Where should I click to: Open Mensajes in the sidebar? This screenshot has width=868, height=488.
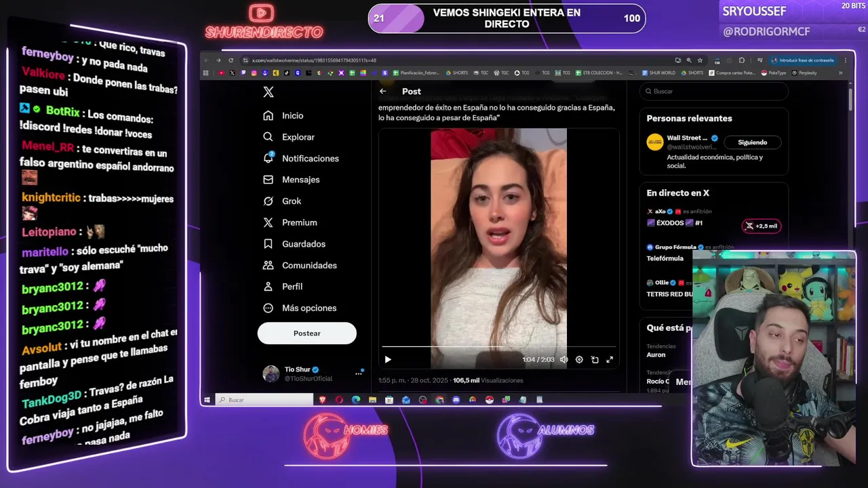292,180
